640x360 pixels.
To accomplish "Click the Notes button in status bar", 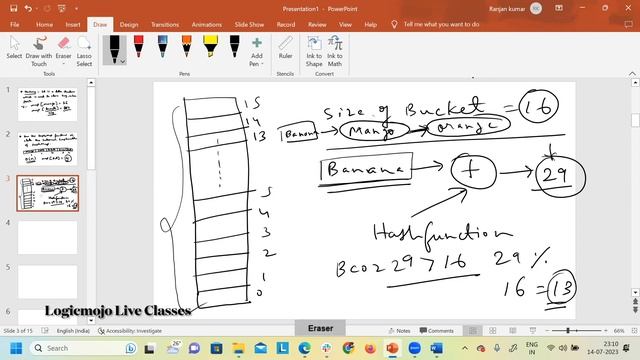I will click(x=399, y=331).
